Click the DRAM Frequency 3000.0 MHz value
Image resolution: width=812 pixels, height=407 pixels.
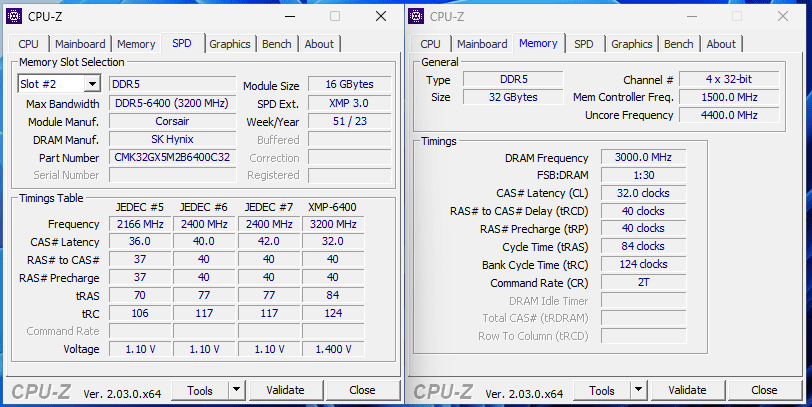pyautogui.click(x=643, y=157)
